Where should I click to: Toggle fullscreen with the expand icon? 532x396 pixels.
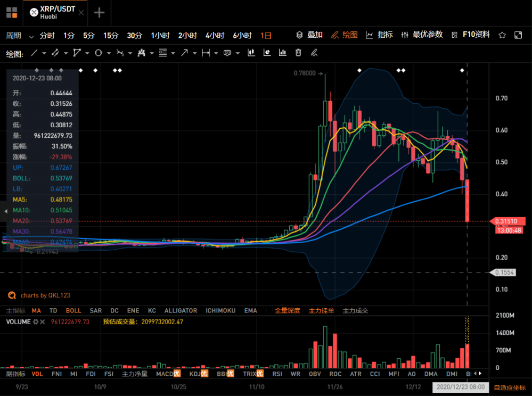pos(517,34)
